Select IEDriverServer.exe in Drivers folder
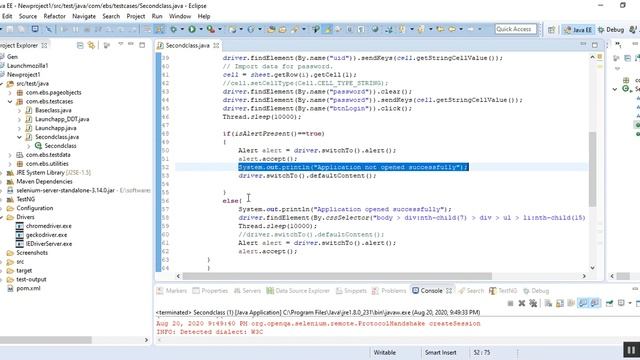This screenshot has height=360, width=640. 49,244
